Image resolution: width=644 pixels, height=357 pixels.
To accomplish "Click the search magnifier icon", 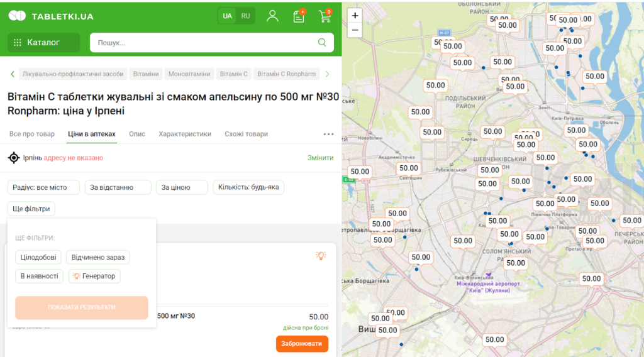I will pos(322,43).
